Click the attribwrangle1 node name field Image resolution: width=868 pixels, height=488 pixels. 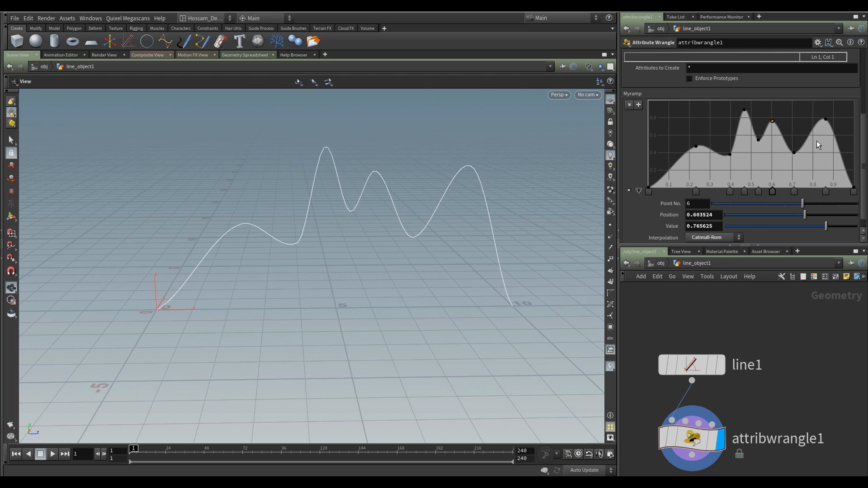(x=744, y=43)
